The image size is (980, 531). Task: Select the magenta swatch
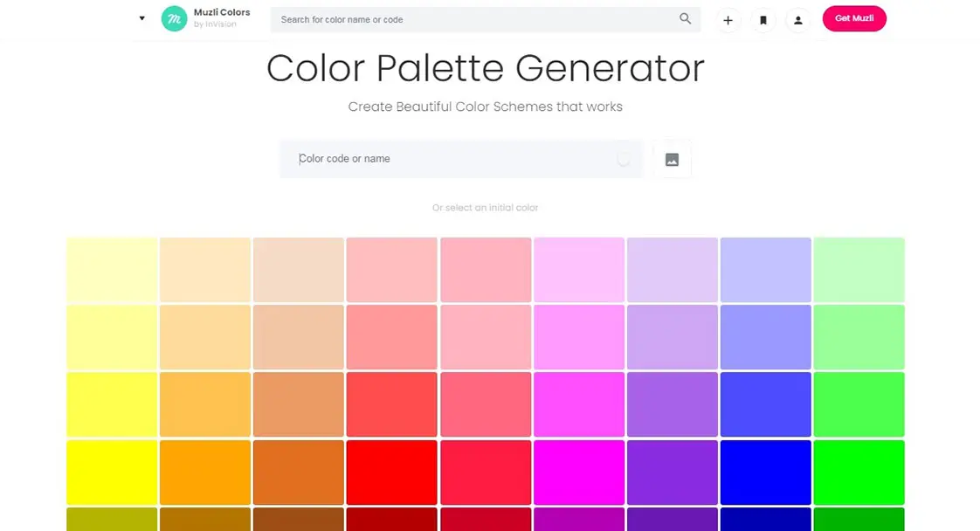[x=579, y=472]
